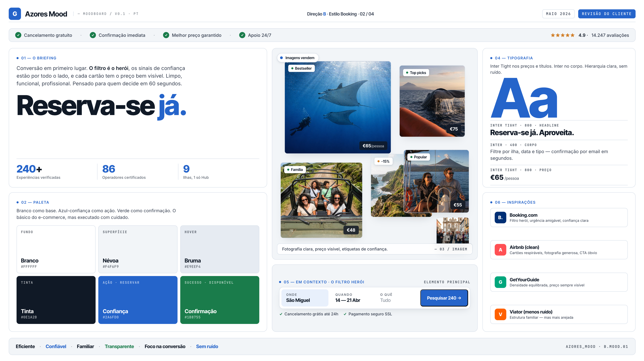Click the Top picks tag
The image size is (644, 361).
[x=416, y=73]
